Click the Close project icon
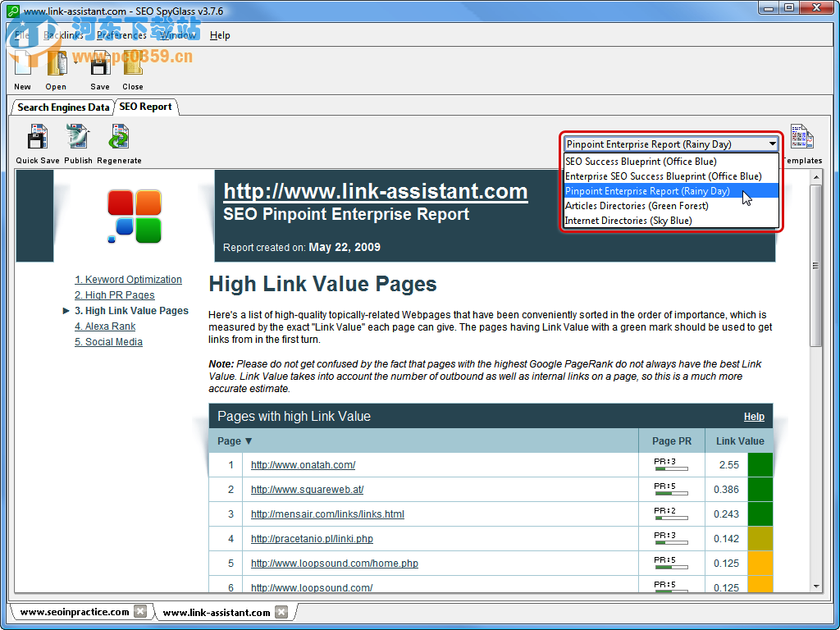Image resolution: width=840 pixels, height=630 pixels. 133,66
